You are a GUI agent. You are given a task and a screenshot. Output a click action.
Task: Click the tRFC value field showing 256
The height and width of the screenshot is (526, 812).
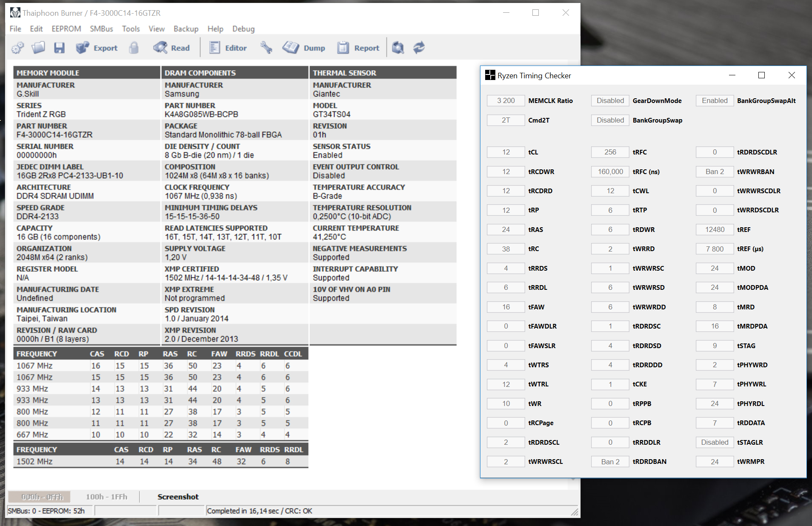pos(610,152)
